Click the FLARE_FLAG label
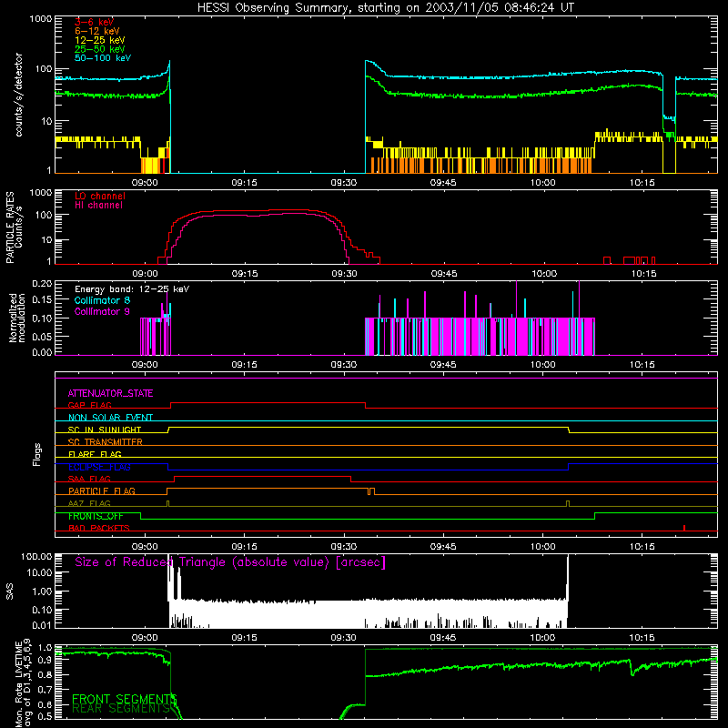 pos(95,454)
